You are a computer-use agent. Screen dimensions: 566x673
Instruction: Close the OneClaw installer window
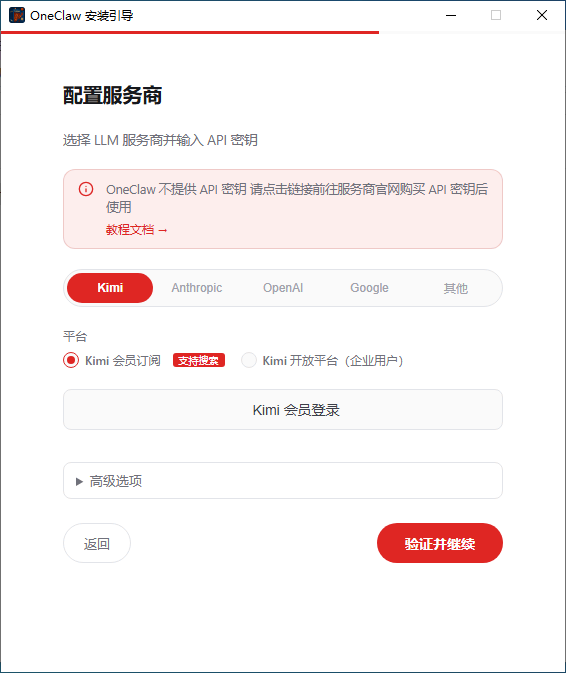click(542, 15)
